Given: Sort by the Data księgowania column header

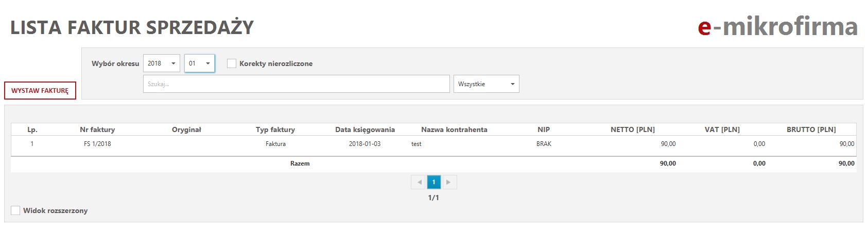Looking at the screenshot, I should [x=364, y=129].
